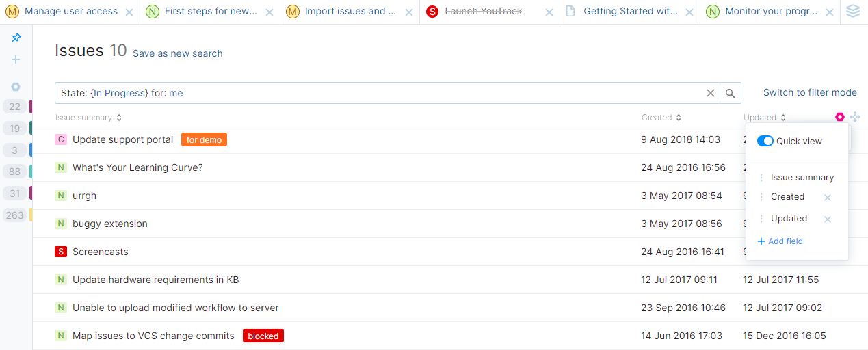Open the Launch YouTrack tab
This screenshot has width=868, height=350.
(483, 12)
